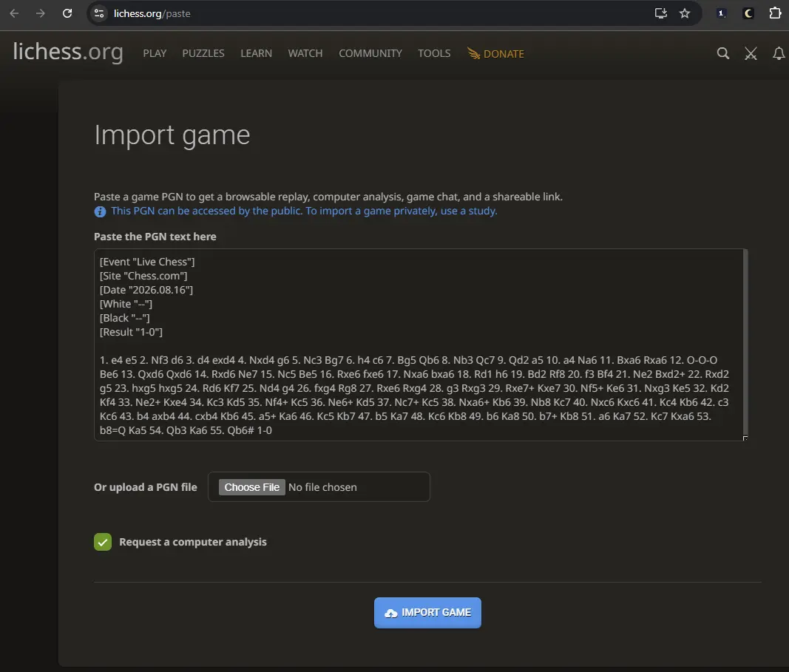View site information icon in address bar
This screenshot has width=789, height=672.
(99, 13)
